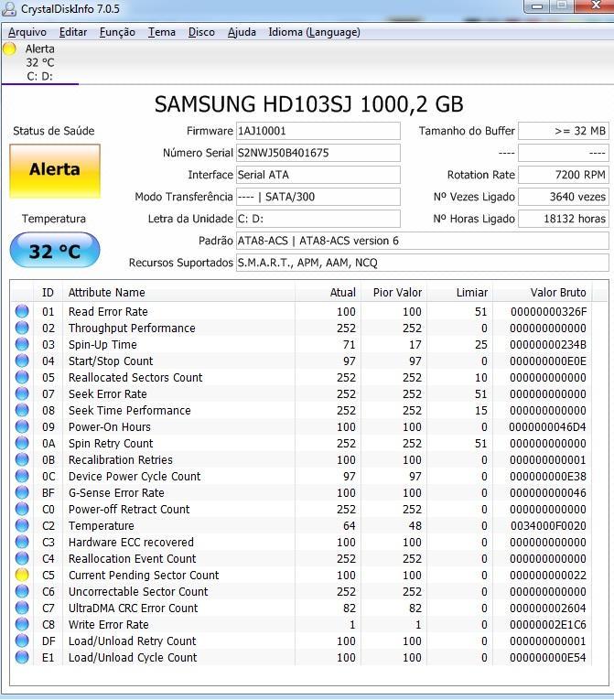The image size is (614, 700).
Task: Click the yellow Alerta health status button
Action: (x=55, y=170)
